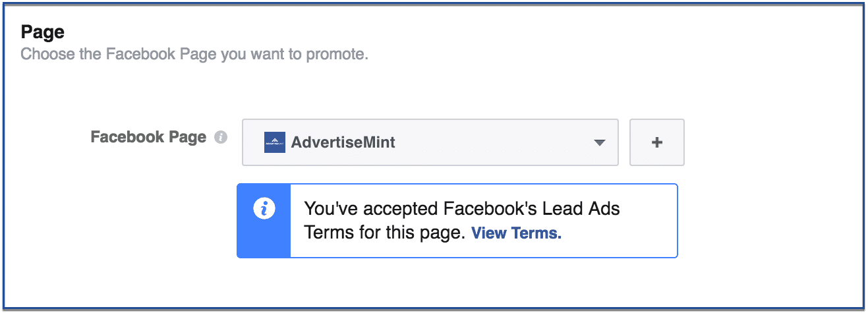
Task: Click the info tooltip icon beside Facebook Page
Action: (x=221, y=138)
